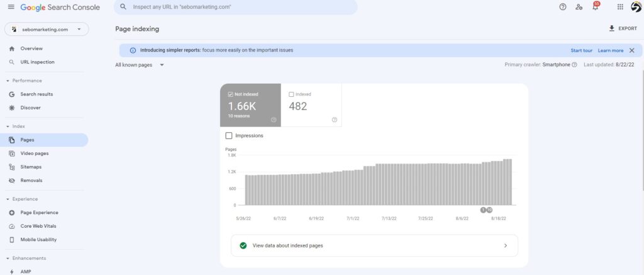Viewport: 644px width, 275px height.
Task: Click the Primary crawler help icon
Action: (574, 65)
